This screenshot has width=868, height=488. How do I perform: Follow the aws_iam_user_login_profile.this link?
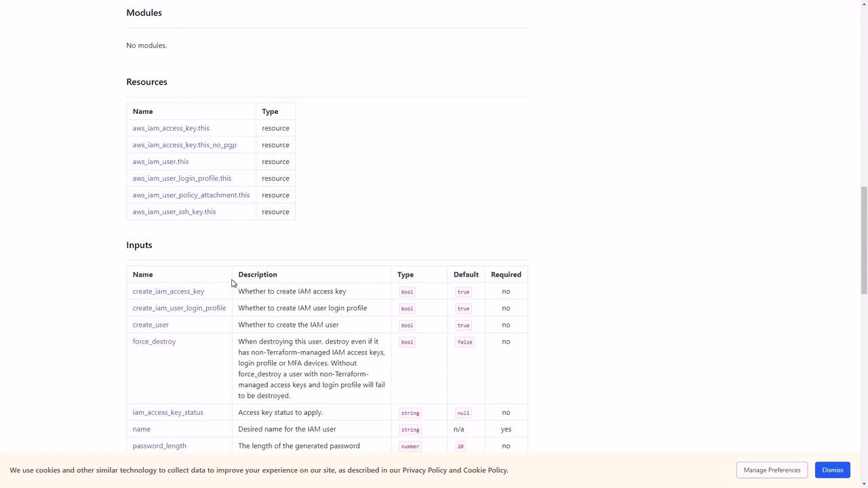(x=182, y=178)
